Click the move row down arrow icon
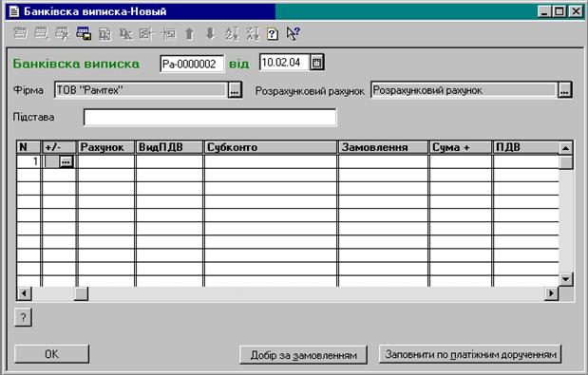This screenshot has width=588, height=375. [210, 34]
